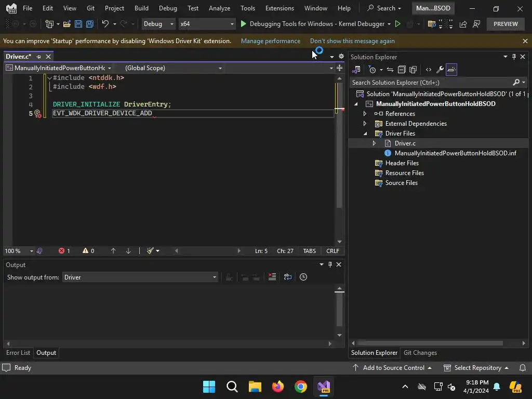The image size is (532, 399).
Task: Toggle Preview Selected Items icon
Action: coord(451,70)
